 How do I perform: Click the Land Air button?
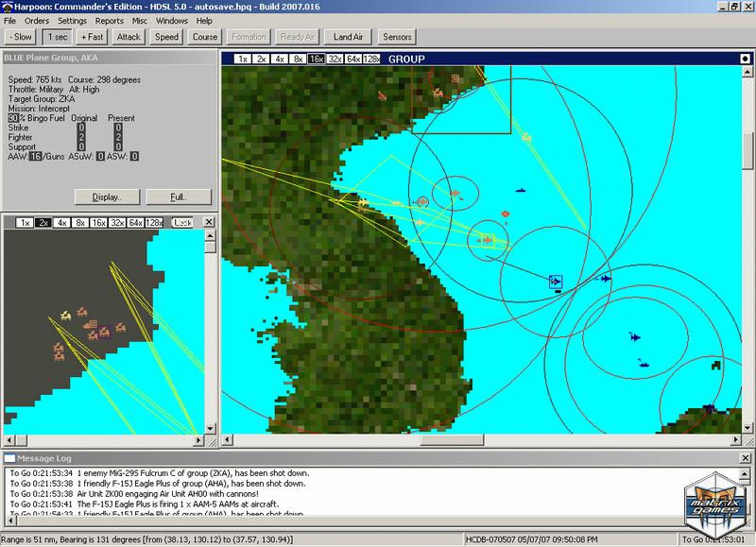348,37
